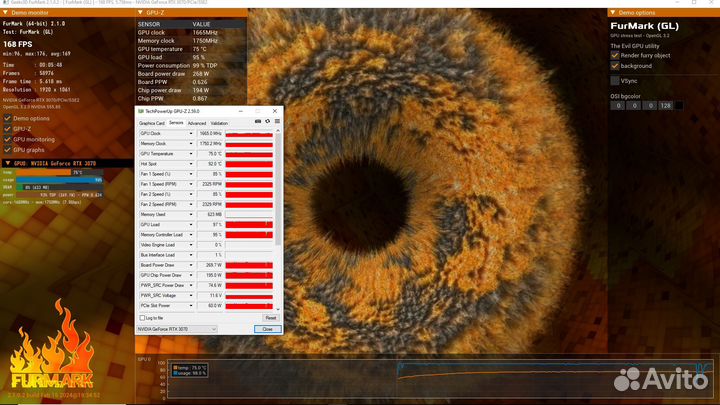
Task: Click the GPU-Z refresh icon
Action: 268,122
